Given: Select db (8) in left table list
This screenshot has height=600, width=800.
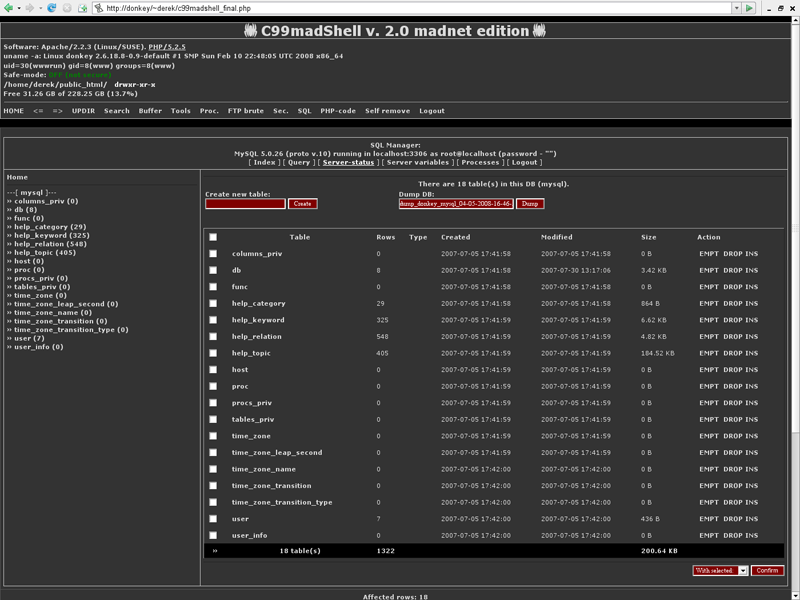Looking at the screenshot, I should coord(26,210).
